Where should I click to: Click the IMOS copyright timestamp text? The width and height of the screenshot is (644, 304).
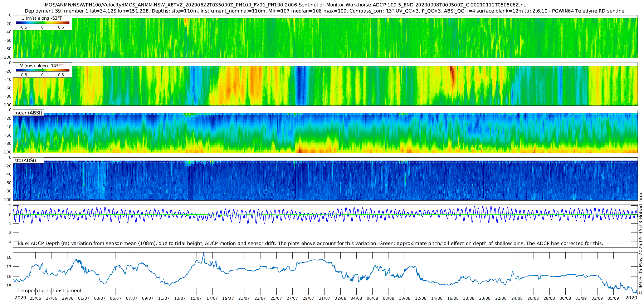640,243
